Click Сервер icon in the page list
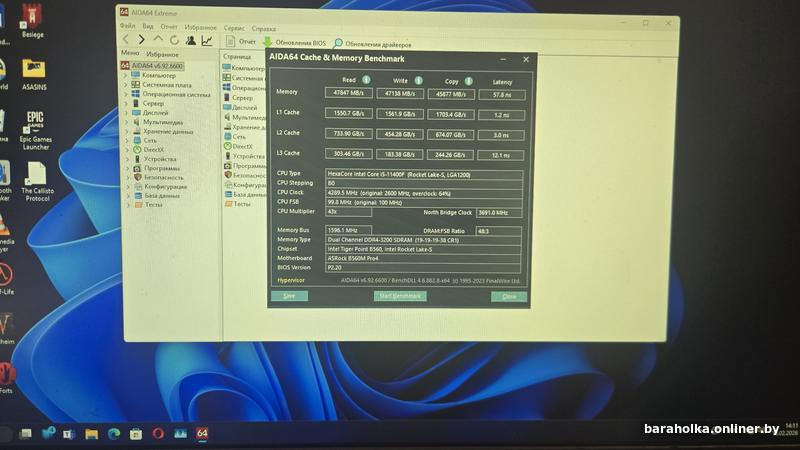The height and width of the screenshot is (450, 800). coord(227,97)
